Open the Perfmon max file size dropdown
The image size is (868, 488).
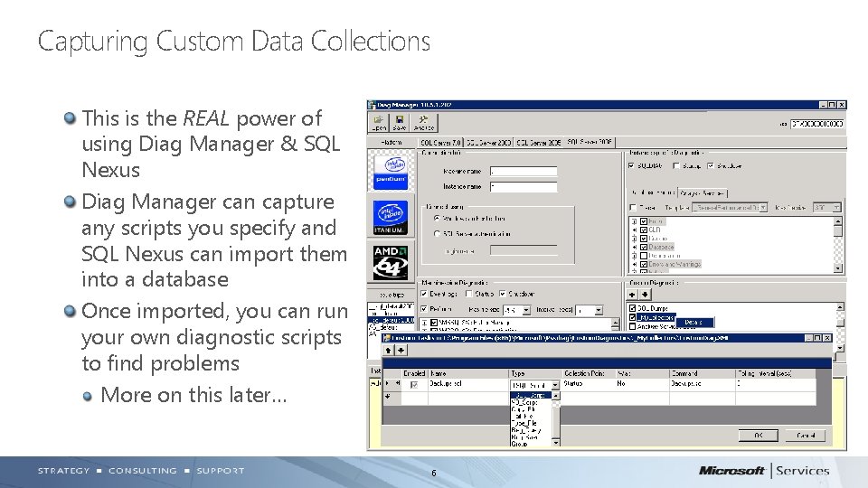pos(526,310)
